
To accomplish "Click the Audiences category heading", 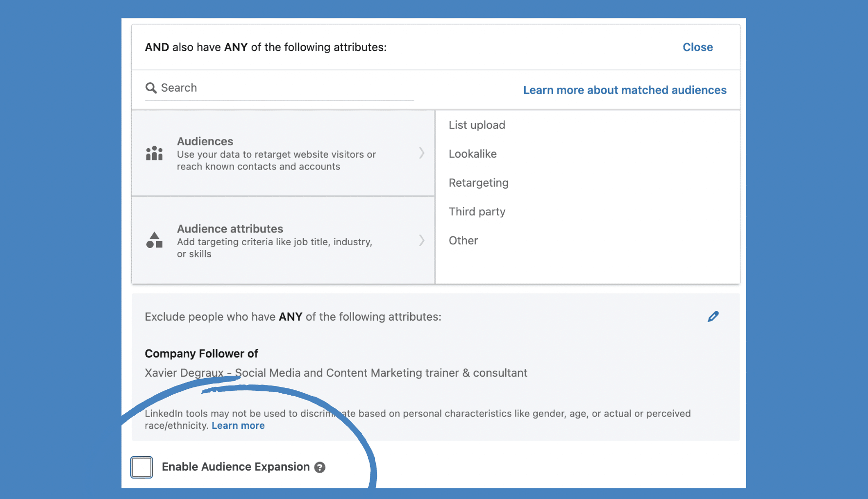I will click(205, 141).
